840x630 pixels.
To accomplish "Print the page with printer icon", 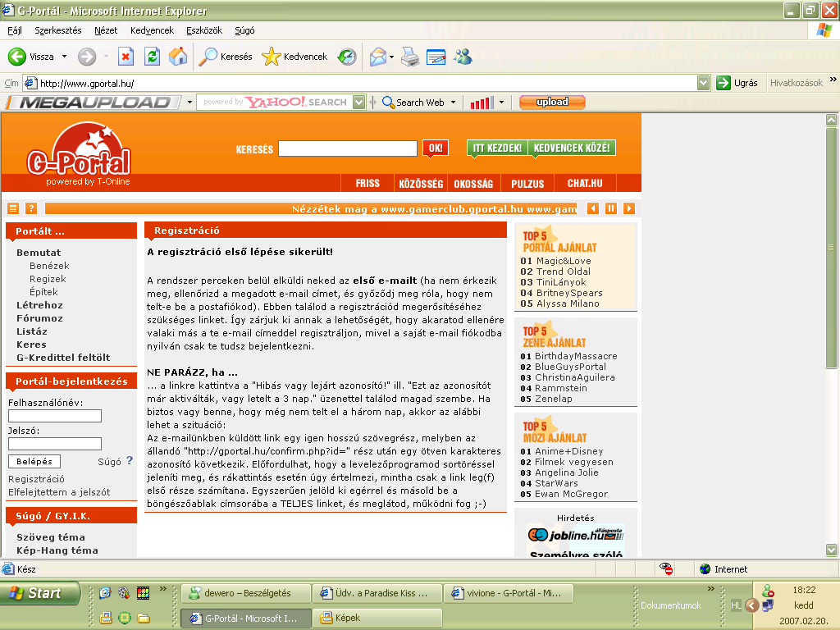I will [410, 57].
